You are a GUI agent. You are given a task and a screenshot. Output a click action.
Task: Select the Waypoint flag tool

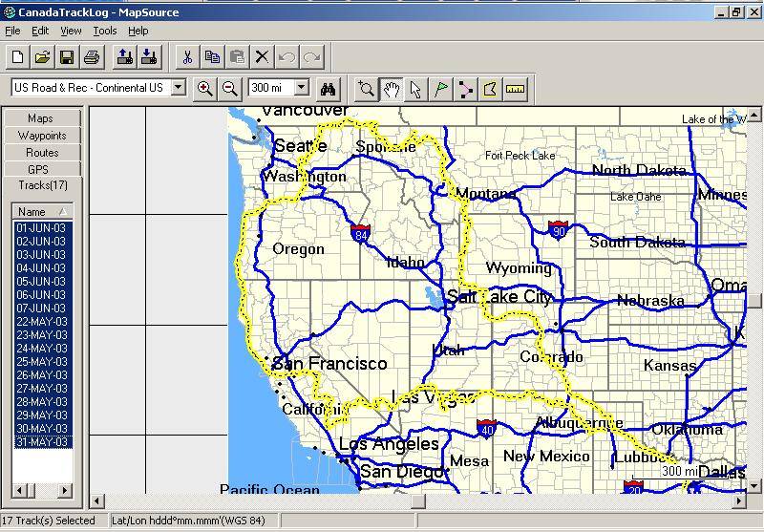click(x=441, y=89)
